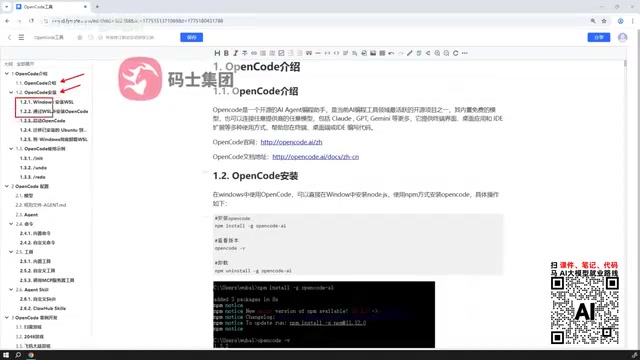The image size is (640, 360).
Task: Jump to outline item 1.3.3 /redo
Action: pos(33,177)
